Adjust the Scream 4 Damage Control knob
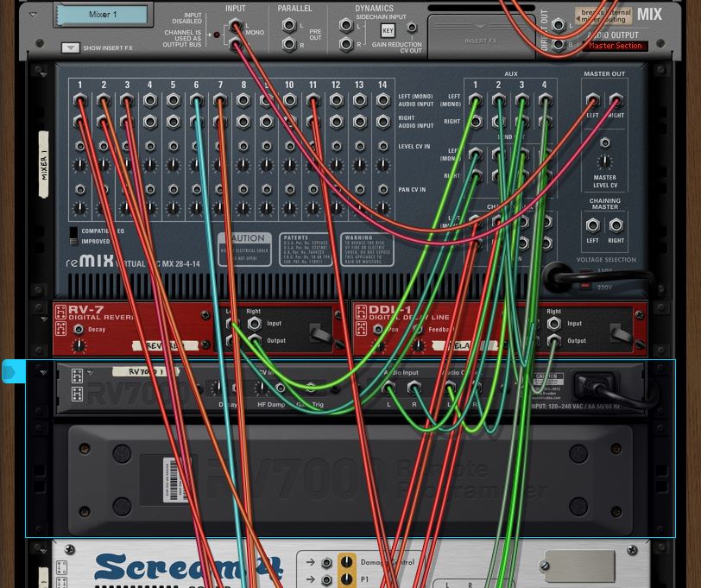701x588 pixels. [x=346, y=561]
